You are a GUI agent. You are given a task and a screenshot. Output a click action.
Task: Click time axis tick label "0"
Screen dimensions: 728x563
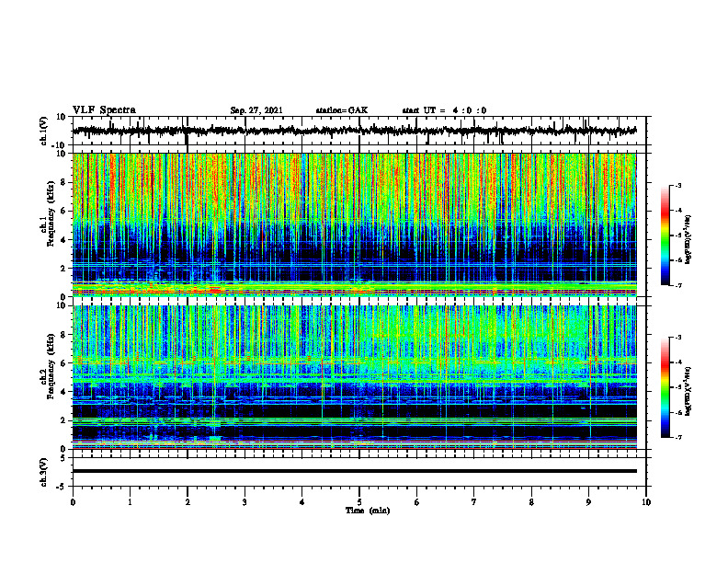pyautogui.click(x=73, y=502)
